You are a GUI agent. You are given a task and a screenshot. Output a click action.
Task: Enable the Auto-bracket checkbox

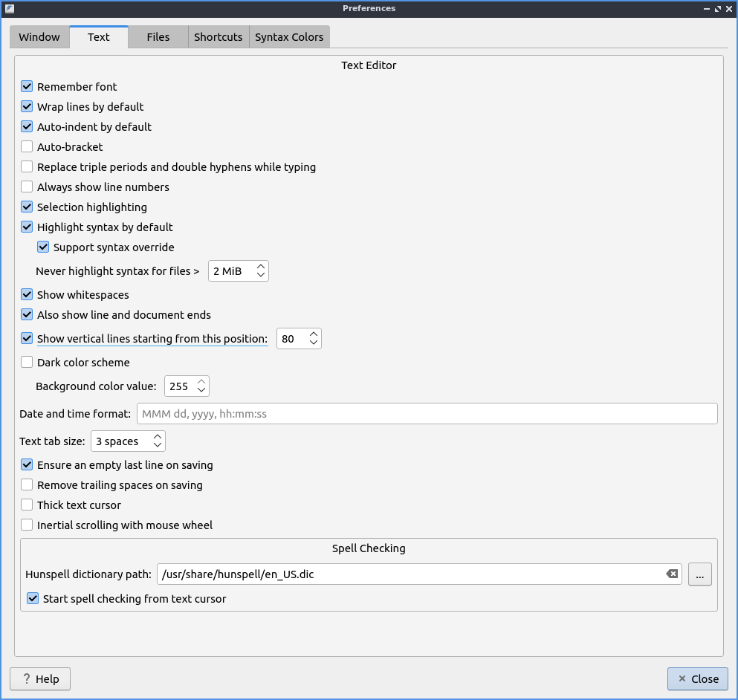[x=27, y=147]
